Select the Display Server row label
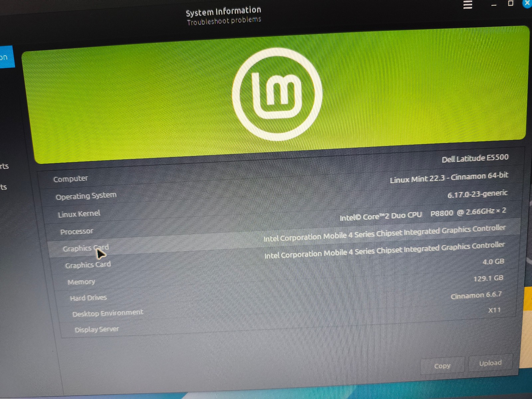Image resolution: width=532 pixels, height=399 pixels. point(97,330)
